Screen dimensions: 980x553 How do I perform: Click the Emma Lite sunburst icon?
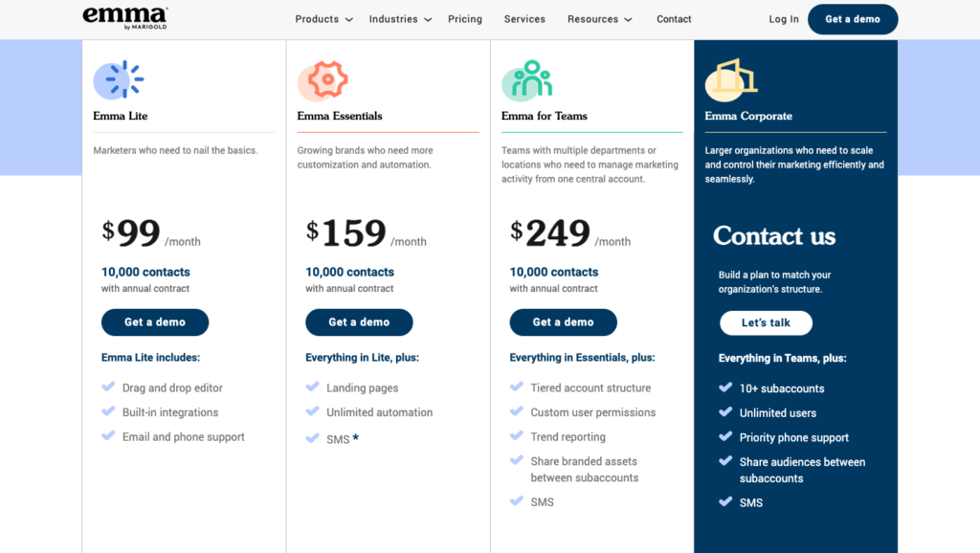pos(119,80)
